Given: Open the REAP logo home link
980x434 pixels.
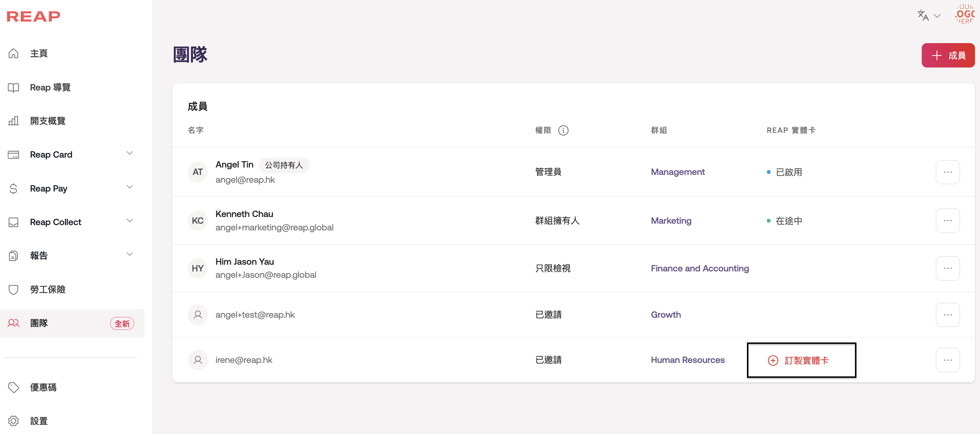Looking at the screenshot, I should point(34,16).
